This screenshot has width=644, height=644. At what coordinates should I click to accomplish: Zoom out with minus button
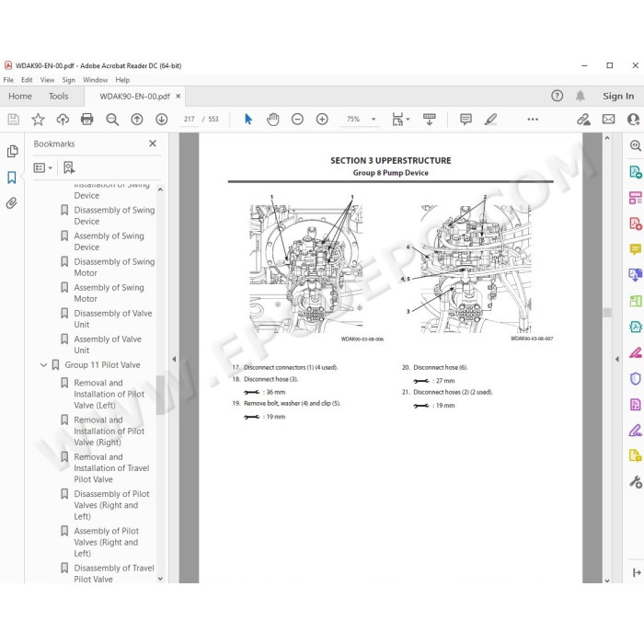click(297, 120)
